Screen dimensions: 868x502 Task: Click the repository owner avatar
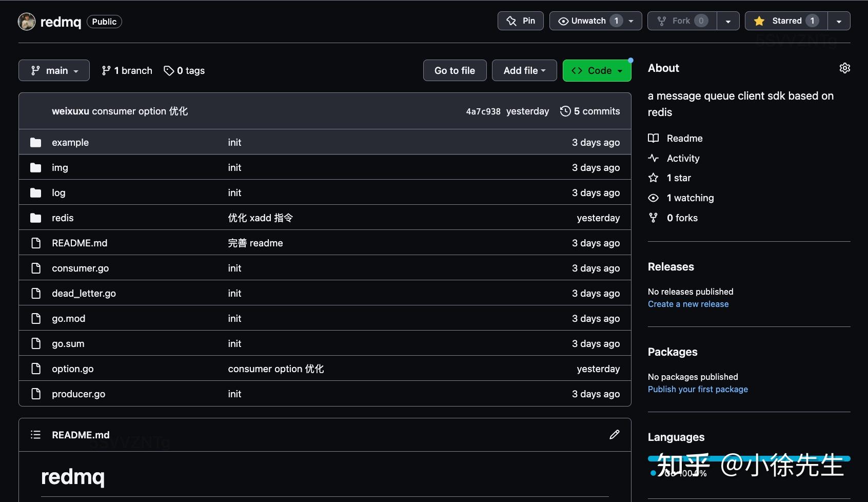pyautogui.click(x=27, y=22)
